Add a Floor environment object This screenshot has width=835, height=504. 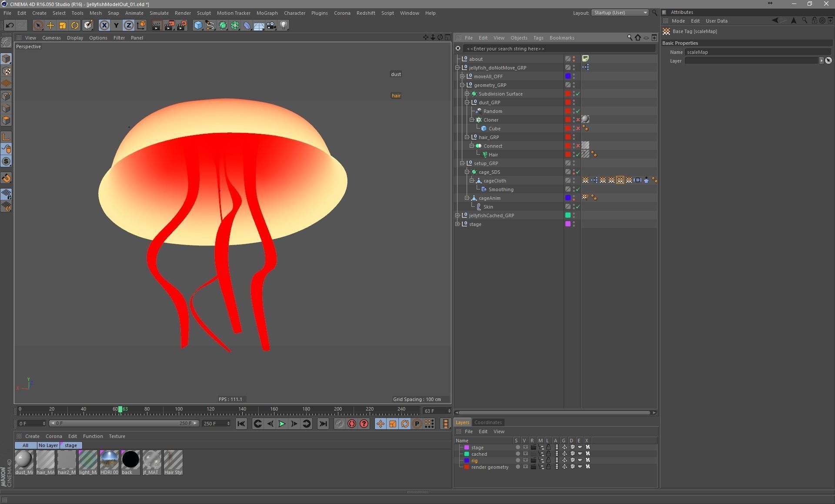coord(259,25)
